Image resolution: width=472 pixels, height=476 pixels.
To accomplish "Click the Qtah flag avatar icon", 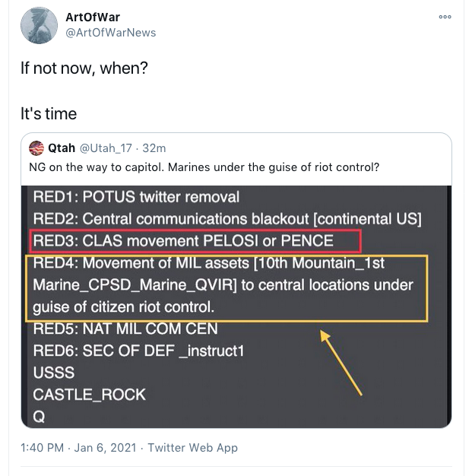I will pyautogui.click(x=36, y=148).
